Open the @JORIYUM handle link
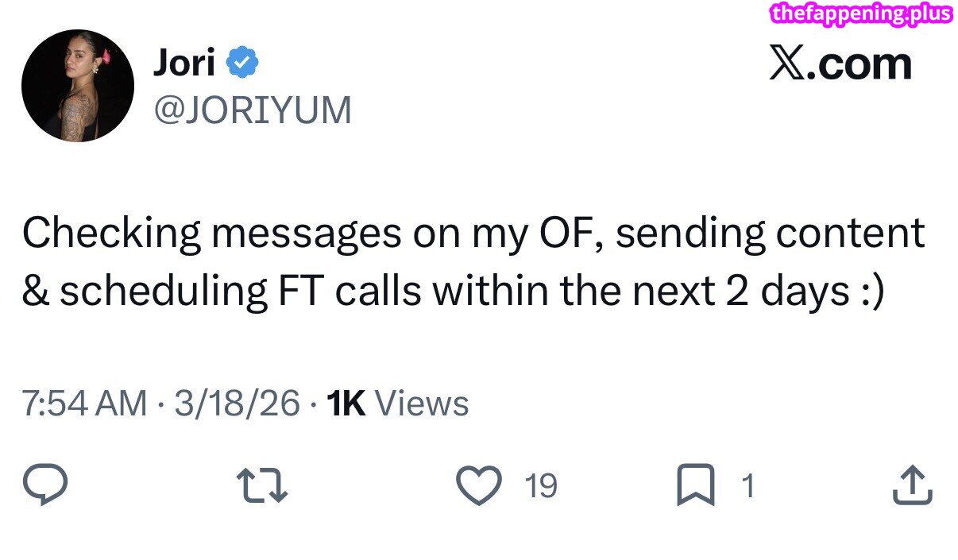This screenshot has height=560, width=958. click(252, 110)
